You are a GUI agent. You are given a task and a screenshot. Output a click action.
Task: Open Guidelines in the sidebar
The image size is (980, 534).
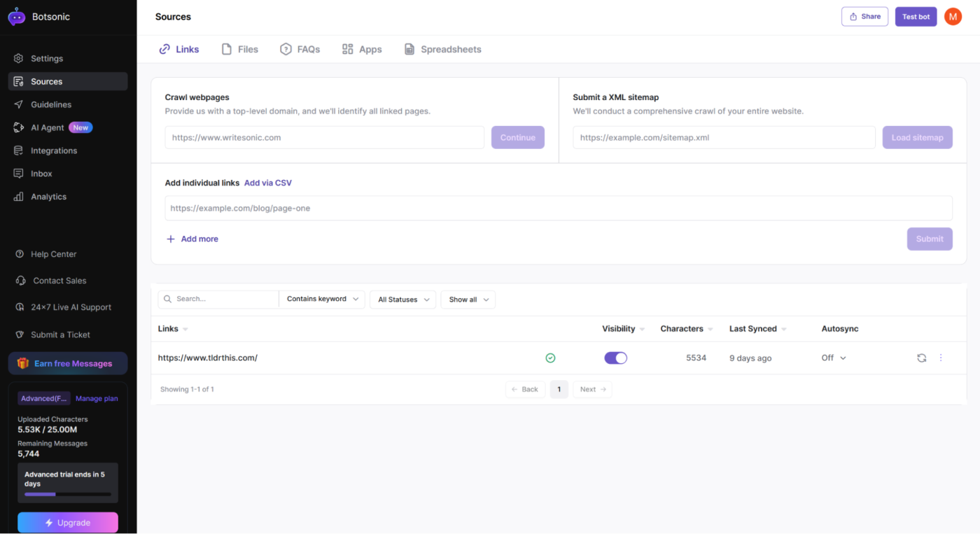click(x=68, y=105)
